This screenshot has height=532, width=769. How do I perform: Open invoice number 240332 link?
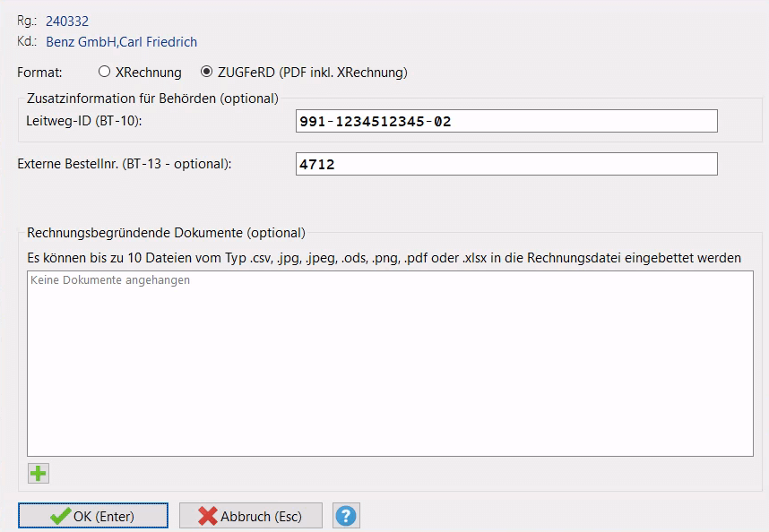(x=67, y=21)
